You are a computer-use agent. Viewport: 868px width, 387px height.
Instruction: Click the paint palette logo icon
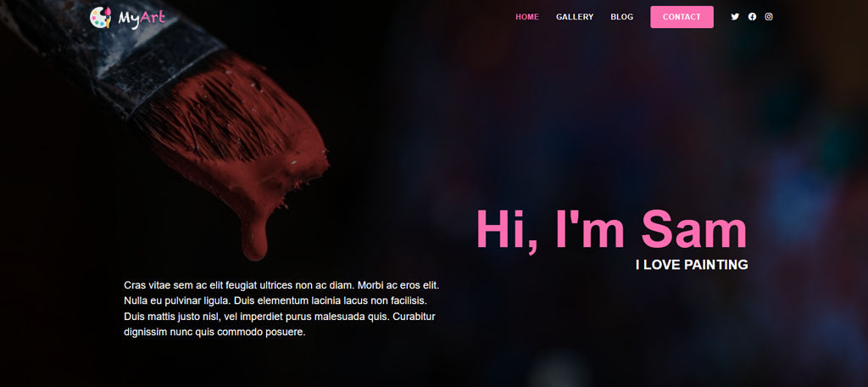101,17
